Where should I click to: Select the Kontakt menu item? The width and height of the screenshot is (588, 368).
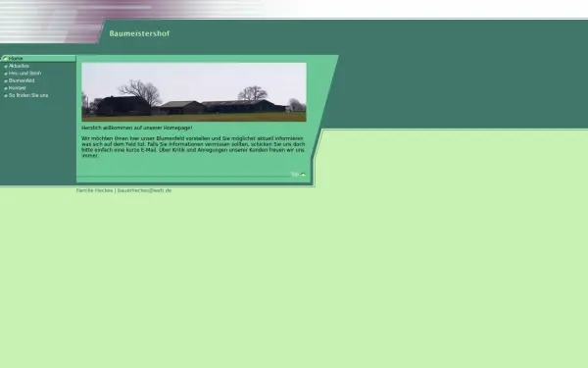(x=18, y=88)
